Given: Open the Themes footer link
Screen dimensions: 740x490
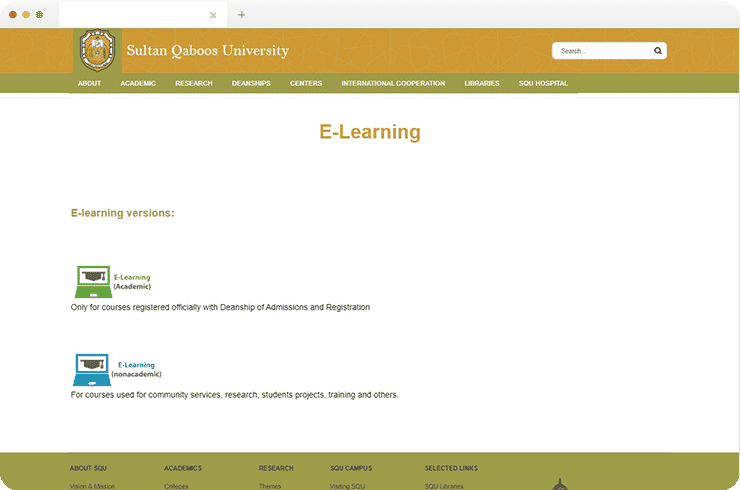Looking at the screenshot, I should click(269, 486).
